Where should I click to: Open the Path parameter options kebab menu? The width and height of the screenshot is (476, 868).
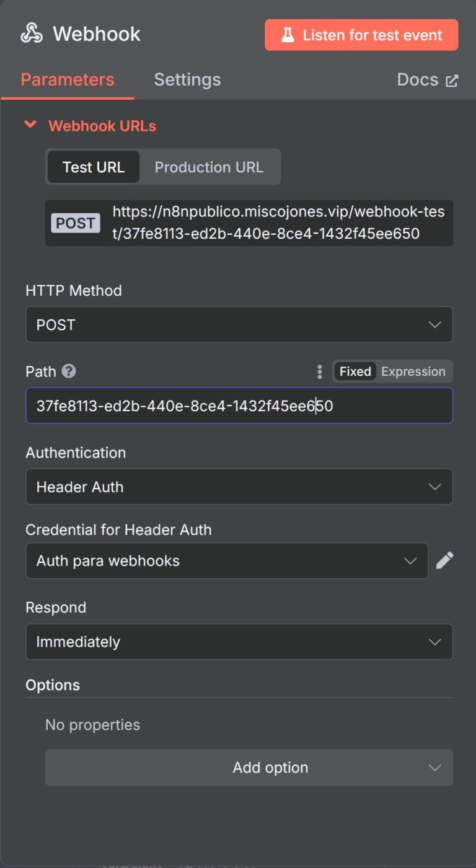pos(319,371)
